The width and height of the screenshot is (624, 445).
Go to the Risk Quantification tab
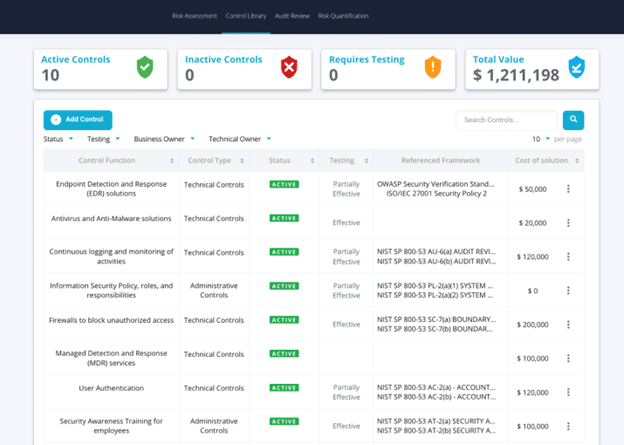pyautogui.click(x=343, y=16)
